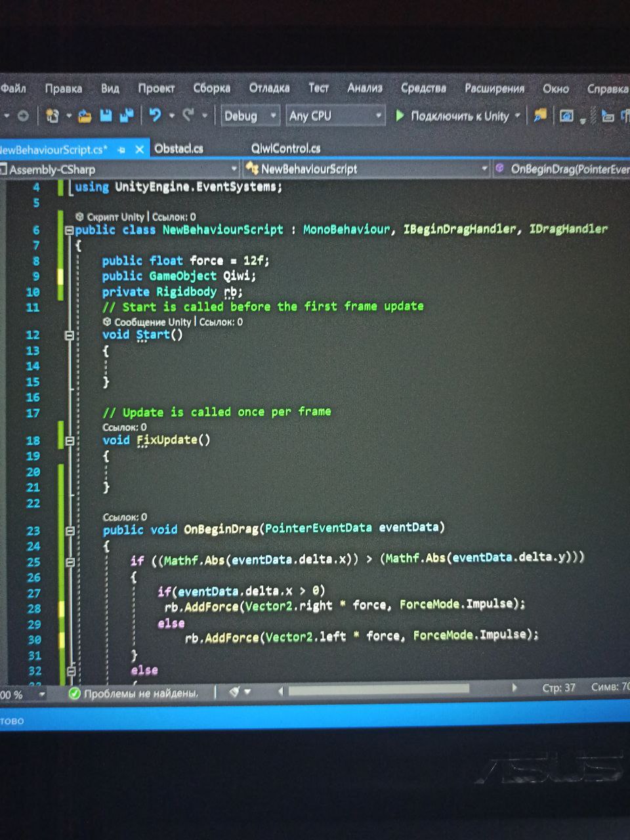The image size is (630, 840).
Task: Click the Redo arrow icon
Action: (188, 115)
